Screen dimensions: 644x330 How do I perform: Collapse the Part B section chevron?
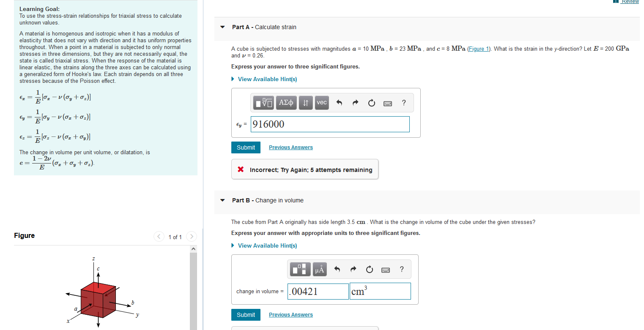point(222,200)
